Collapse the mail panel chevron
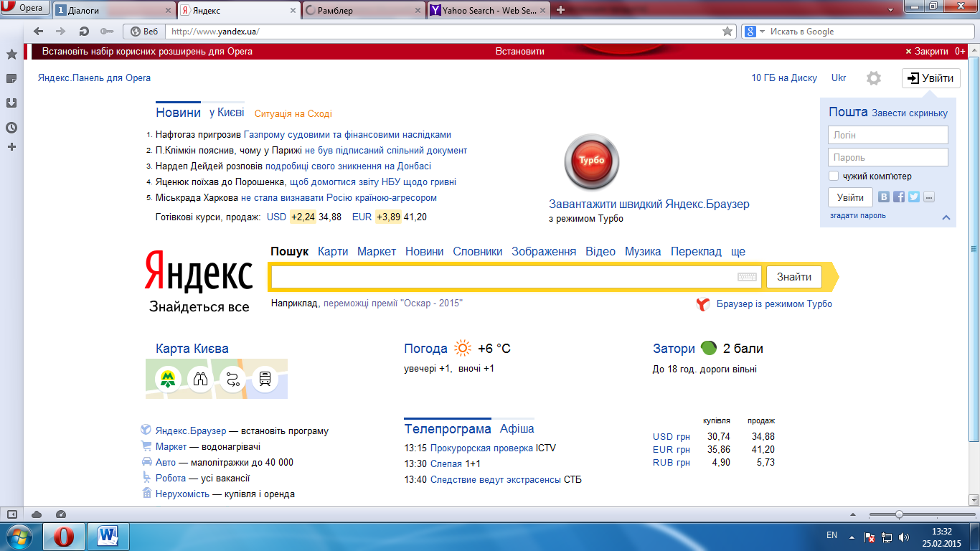Screen dimensions: 980x551 click(x=946, y=217)
